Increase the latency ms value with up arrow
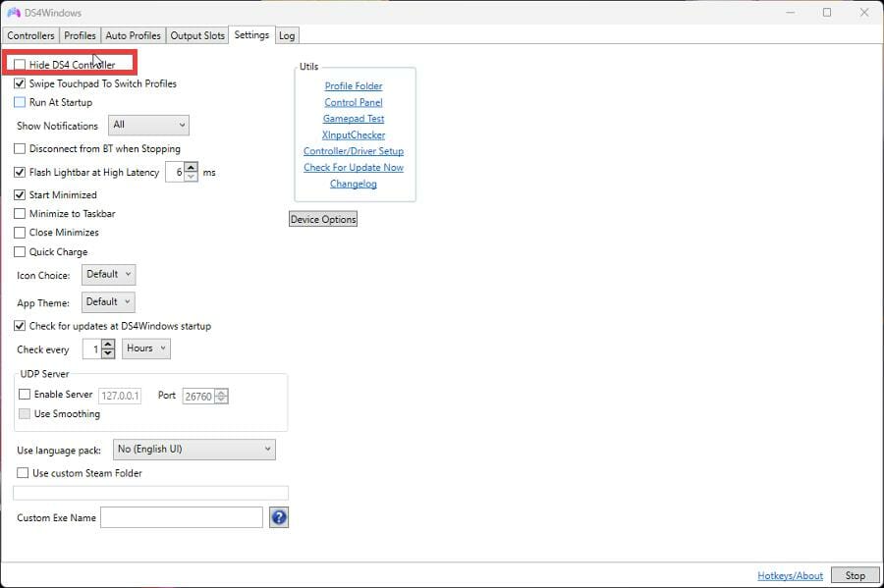Viewport: 884px width, 588px height. [192, 167]
